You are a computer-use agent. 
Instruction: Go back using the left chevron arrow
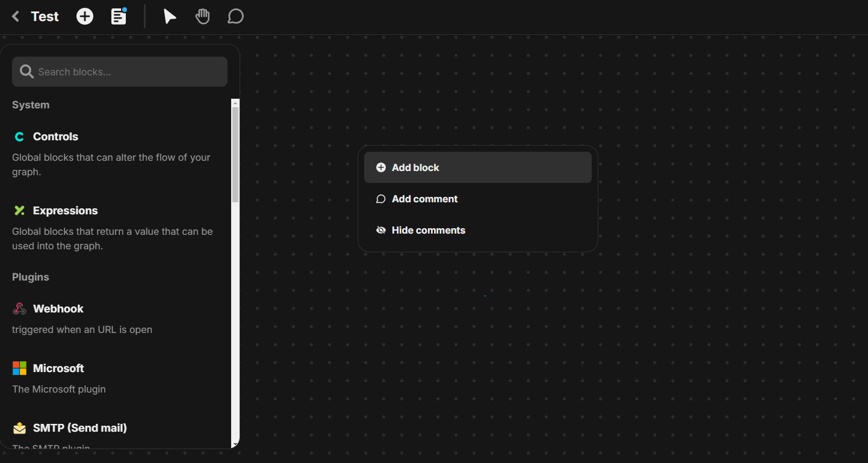pyautogui.click(x=16, y=16)
